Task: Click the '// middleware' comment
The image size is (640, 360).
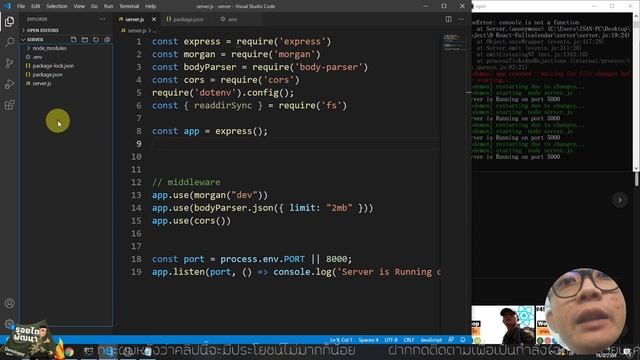Action: point(186,182)
